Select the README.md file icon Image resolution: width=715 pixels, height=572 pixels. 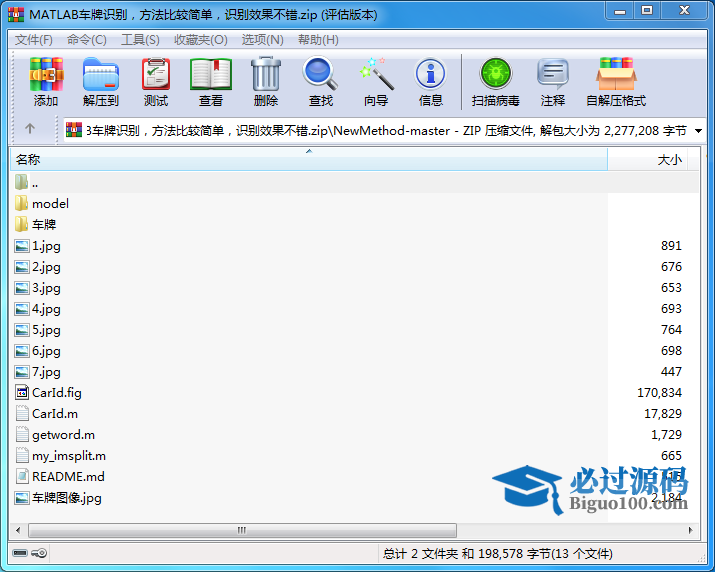(x=21, y=476)
